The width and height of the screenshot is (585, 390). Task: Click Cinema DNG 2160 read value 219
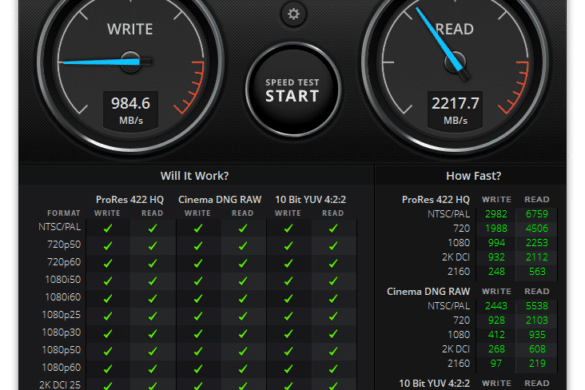point(537,364)
